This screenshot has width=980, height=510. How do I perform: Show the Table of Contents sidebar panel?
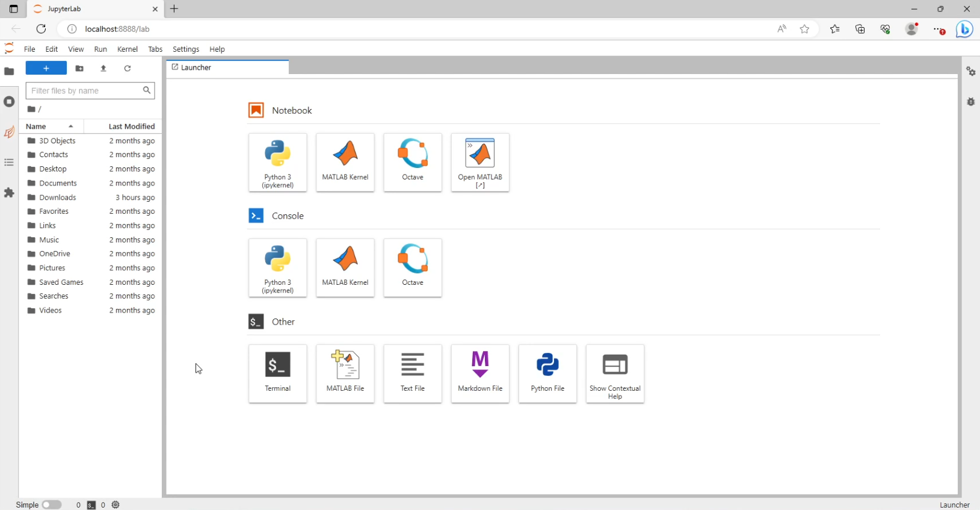(9, 163)
